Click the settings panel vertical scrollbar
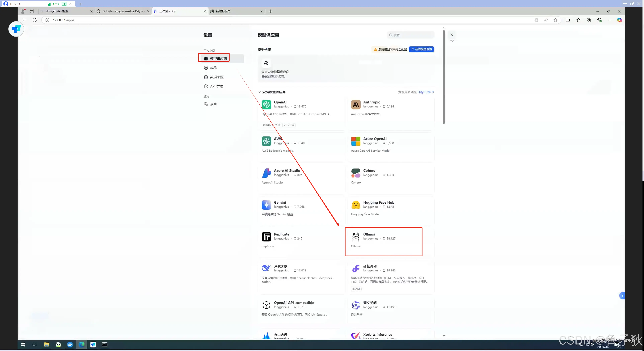This screenshot has height=351, width=644. point(444,78)
